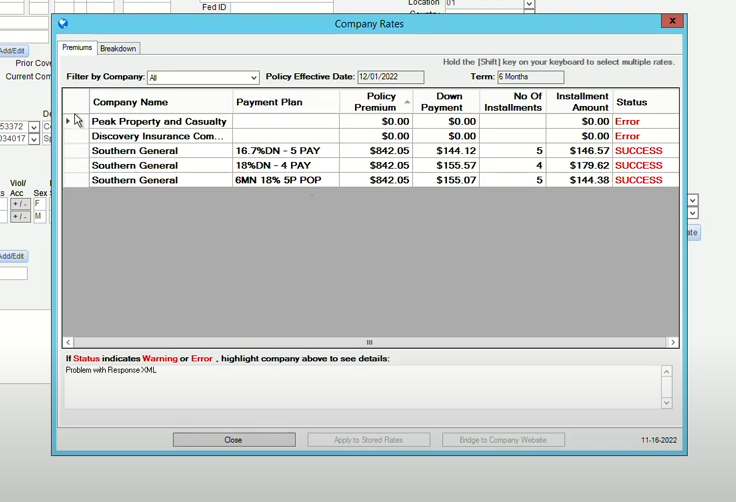Click the Down Payment column header
736x502 pixels.
(446, 102)
